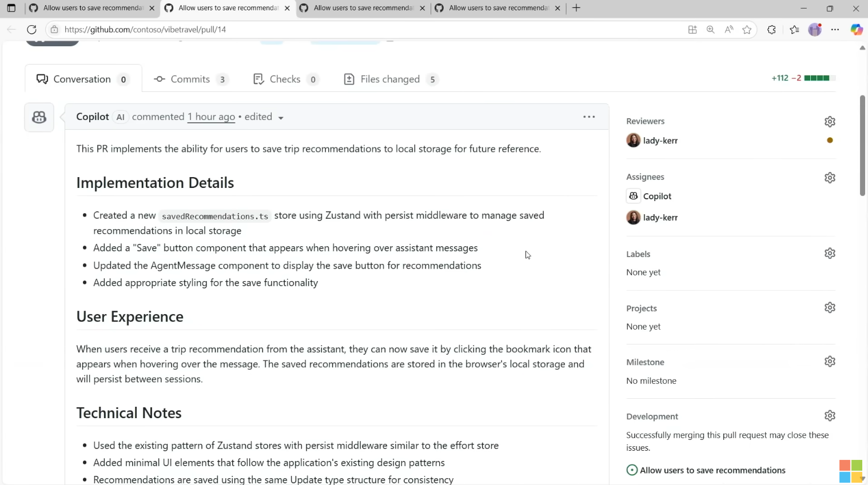
Task: Open the Favorites list icon
Action: pyautogui.click(x=794, y=30)
